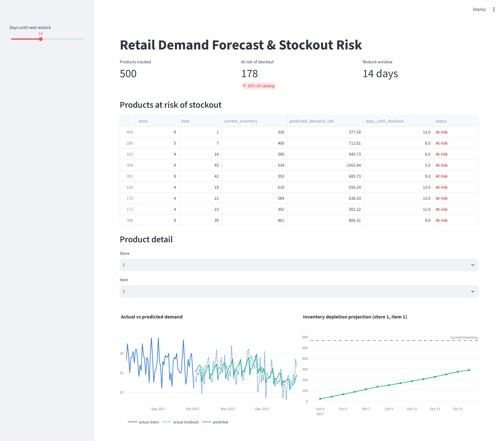The width and height of the screenshot is (504, 441).
Task: Click predicted demand value 638.33
Action: click(x=325, y=198)
